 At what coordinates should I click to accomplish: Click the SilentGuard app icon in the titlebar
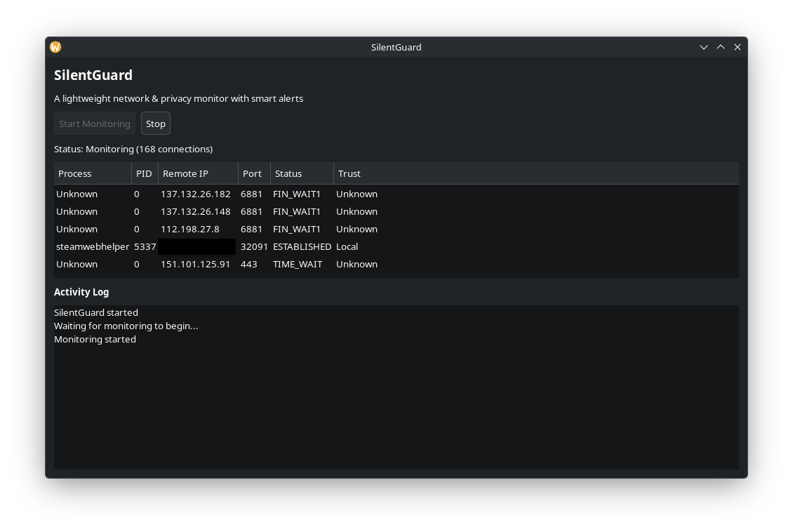point(55,47)
